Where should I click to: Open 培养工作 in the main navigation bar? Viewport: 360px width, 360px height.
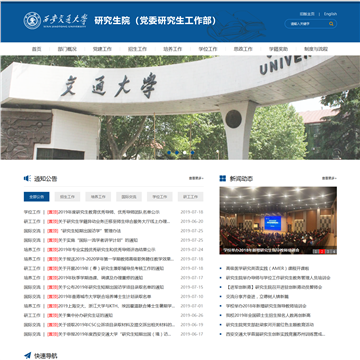point(173,49)
